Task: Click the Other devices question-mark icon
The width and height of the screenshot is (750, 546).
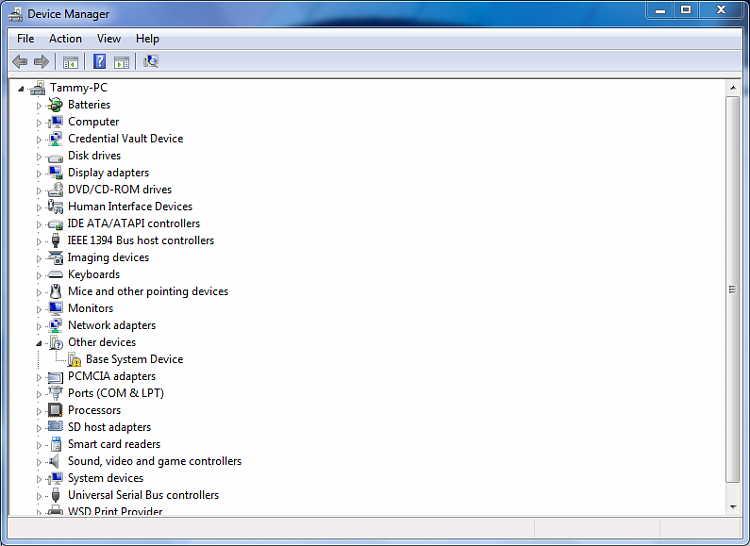Action: [56, 343]
